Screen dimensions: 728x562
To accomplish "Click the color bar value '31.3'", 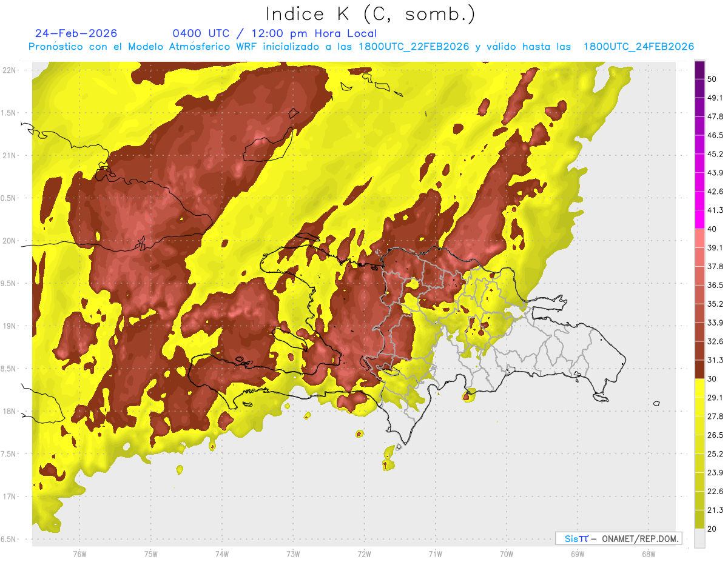I will point(715,360).
